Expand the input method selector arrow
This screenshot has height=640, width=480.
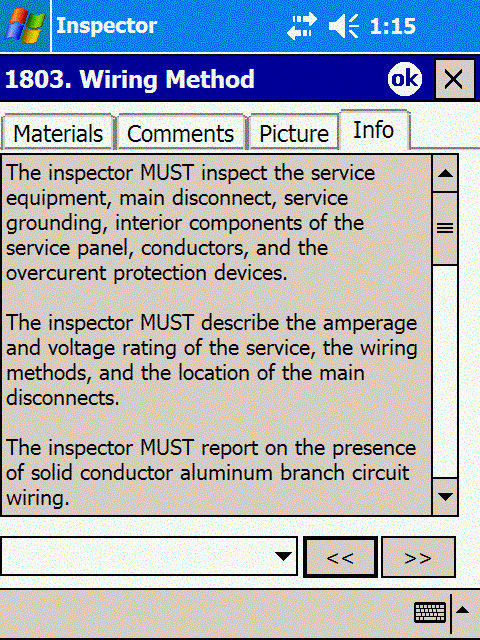[463, 611]
